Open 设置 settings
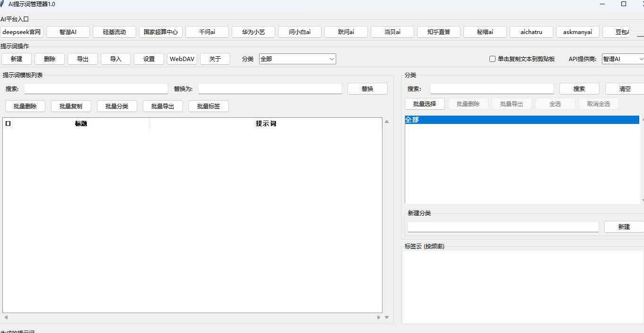 point(149,59)
